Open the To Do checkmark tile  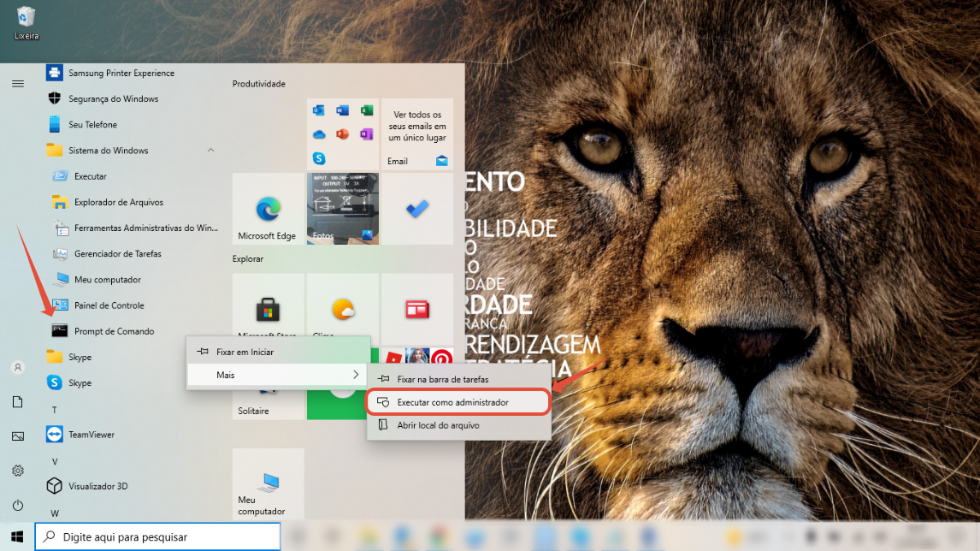click(x=416, y=209)
